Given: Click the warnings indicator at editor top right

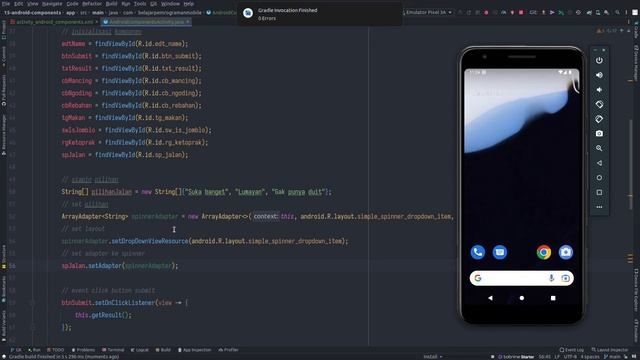Looking at the screenshot, I should point(606,31).
